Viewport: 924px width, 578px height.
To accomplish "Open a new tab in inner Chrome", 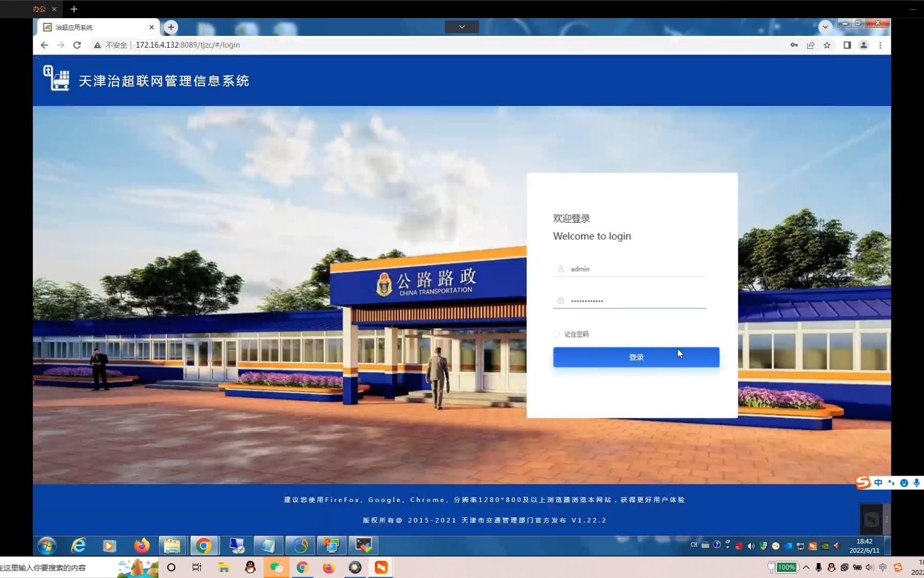I will pos(171,27).
